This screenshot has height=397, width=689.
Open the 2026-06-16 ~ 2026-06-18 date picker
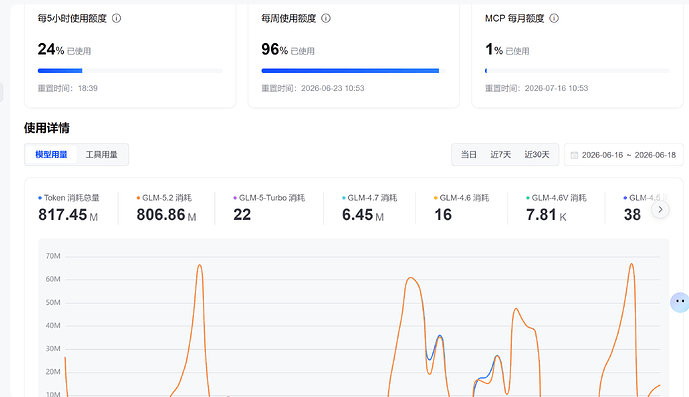624,155
